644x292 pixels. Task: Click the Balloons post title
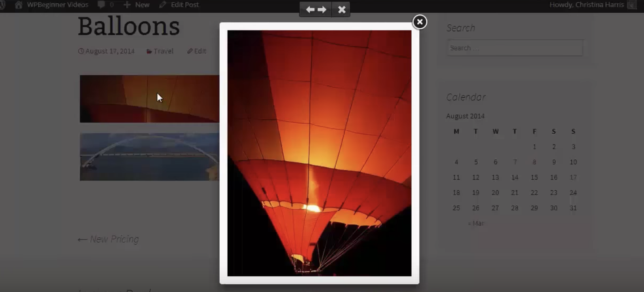[x=129, y=27]
